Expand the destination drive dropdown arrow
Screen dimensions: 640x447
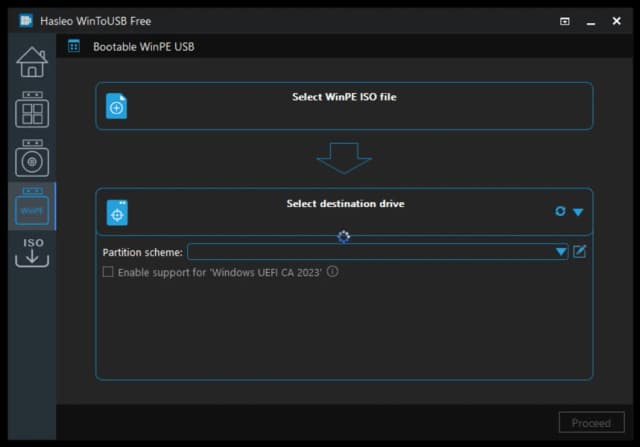point(578,212)
